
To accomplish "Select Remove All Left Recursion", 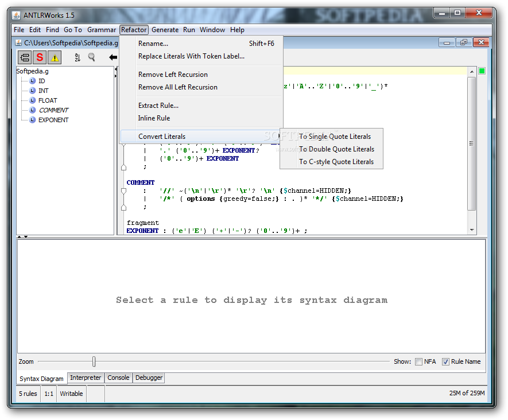I will (200, 87).
